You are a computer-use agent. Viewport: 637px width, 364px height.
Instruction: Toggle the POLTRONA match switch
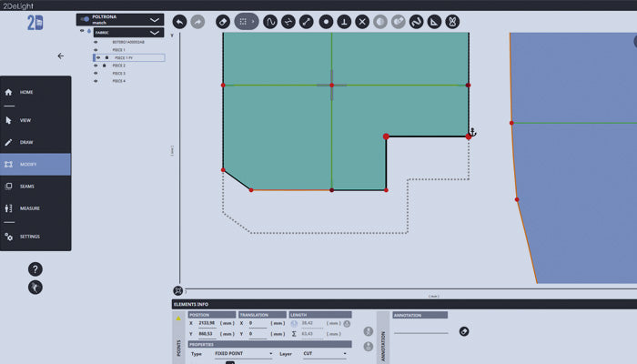85,18
